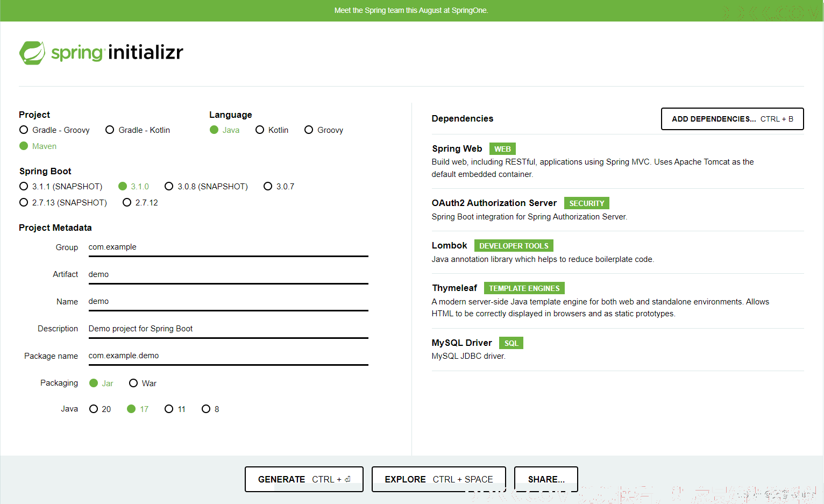Set packaging to War
Image resolution: width=824 pixels, height=504 pixels.
point(143,384)
